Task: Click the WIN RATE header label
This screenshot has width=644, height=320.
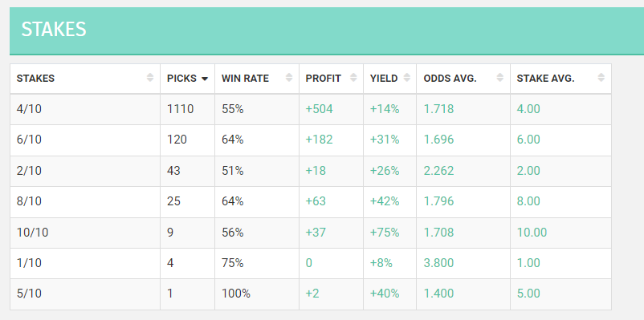Action: [245, 79]
